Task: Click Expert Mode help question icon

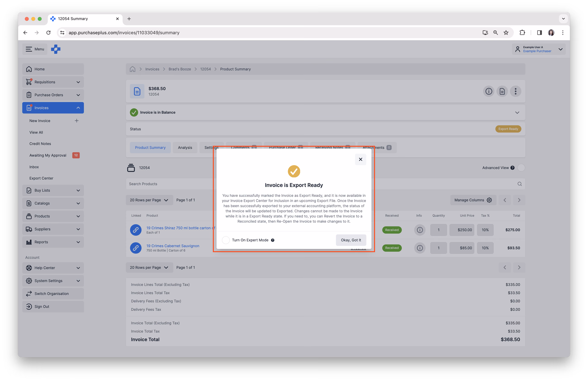Action: pyautogui.click(x=273, y=240)
